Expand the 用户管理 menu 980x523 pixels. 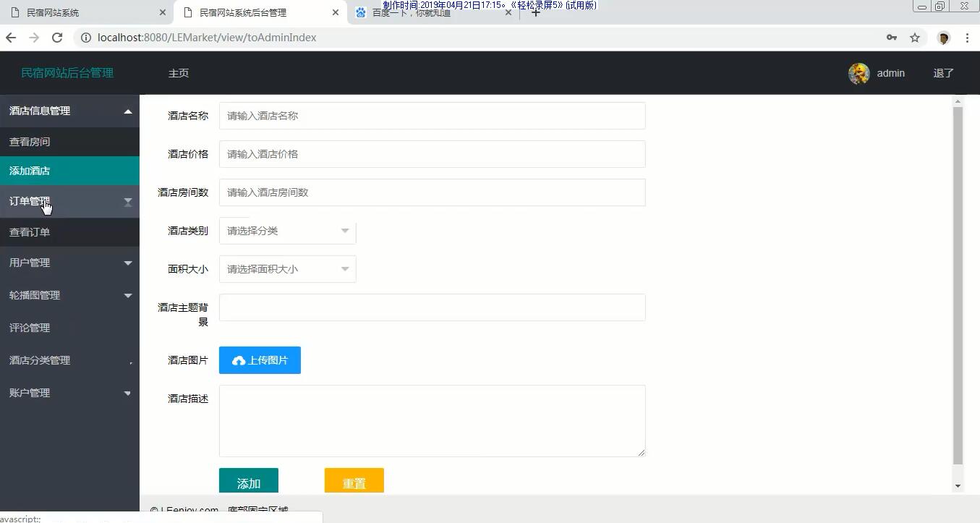(69, 263)
